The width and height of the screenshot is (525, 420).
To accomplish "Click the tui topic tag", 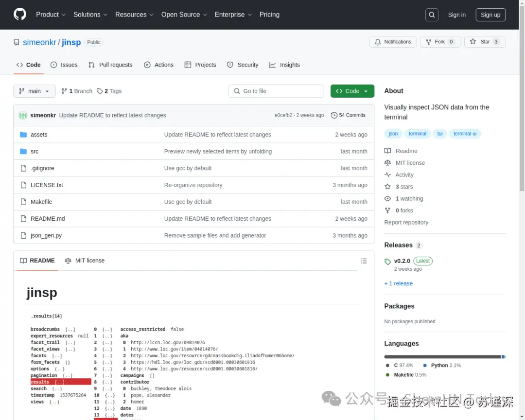I will click(439, 134).
